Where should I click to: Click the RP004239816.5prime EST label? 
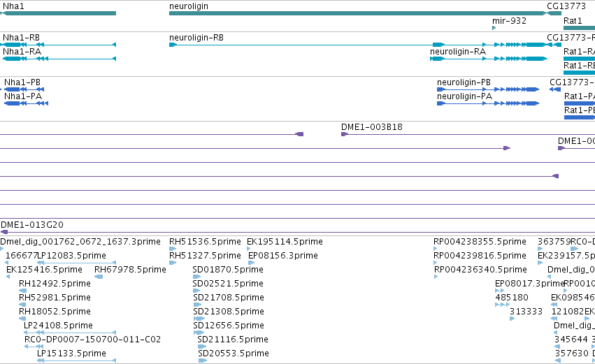(x=480, y=256)
